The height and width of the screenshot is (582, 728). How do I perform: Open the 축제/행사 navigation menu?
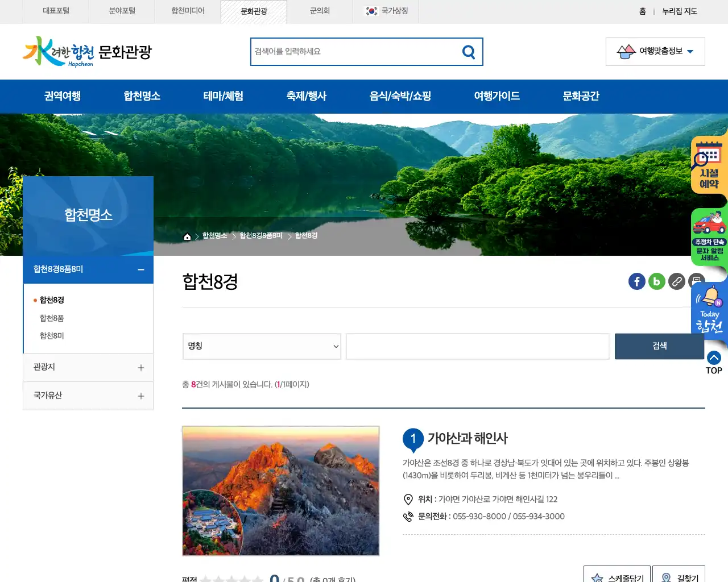306,96
